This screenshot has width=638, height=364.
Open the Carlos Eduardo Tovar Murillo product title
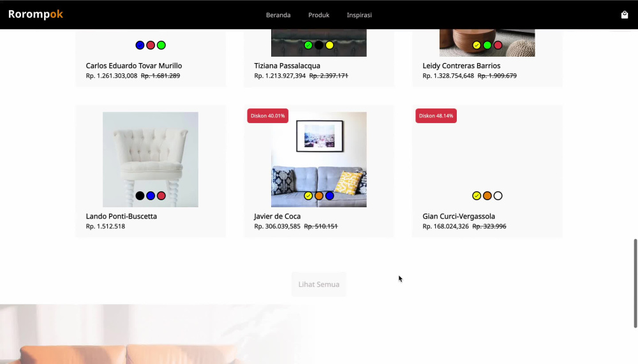(134, 66)
